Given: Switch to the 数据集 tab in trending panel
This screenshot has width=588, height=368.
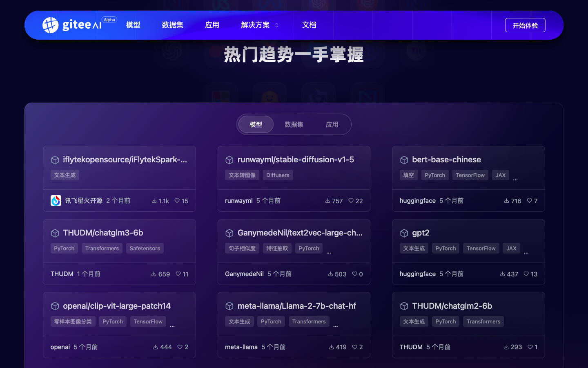Looking at the screenshot, I should click(294, 124).
